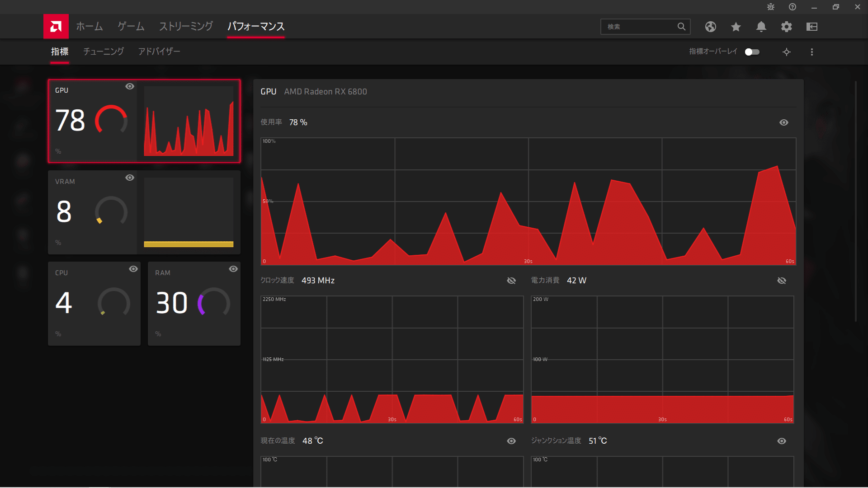
Task: Click the AMD logo home icon
Action: point(56,27)
